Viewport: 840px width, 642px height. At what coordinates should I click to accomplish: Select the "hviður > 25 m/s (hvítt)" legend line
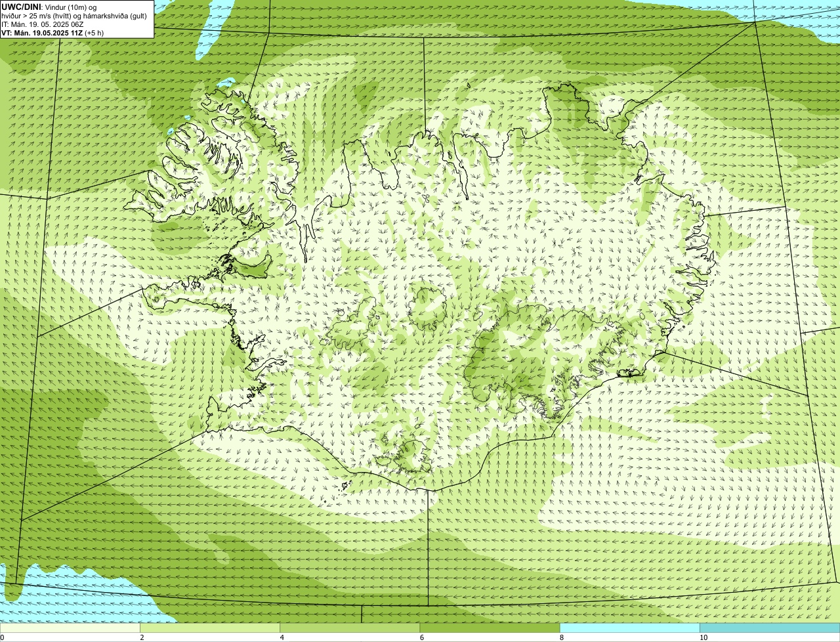(75, 16)
